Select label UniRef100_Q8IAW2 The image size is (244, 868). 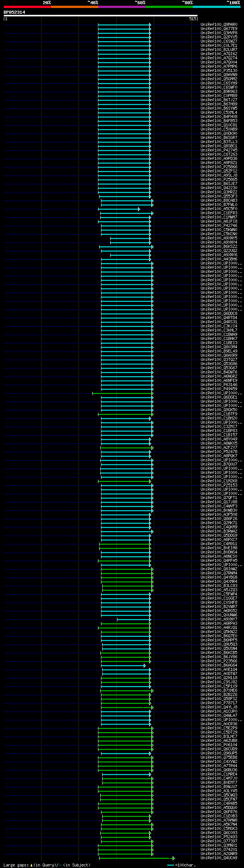(219, 569)
